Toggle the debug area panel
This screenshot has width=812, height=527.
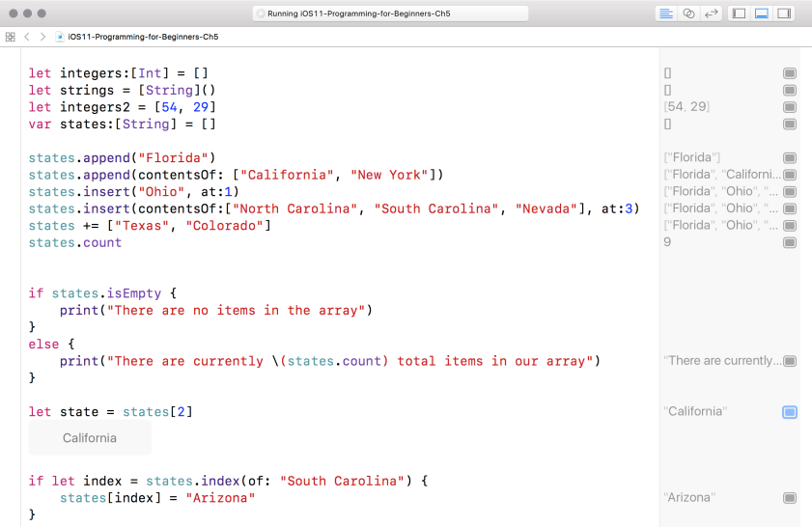[x=761, y=14]
